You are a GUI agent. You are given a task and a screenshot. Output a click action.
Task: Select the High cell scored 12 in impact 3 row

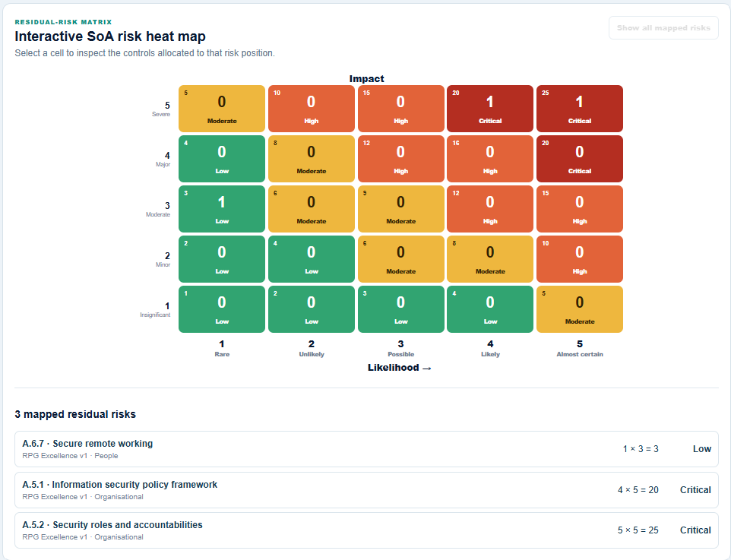coord(490,209)
